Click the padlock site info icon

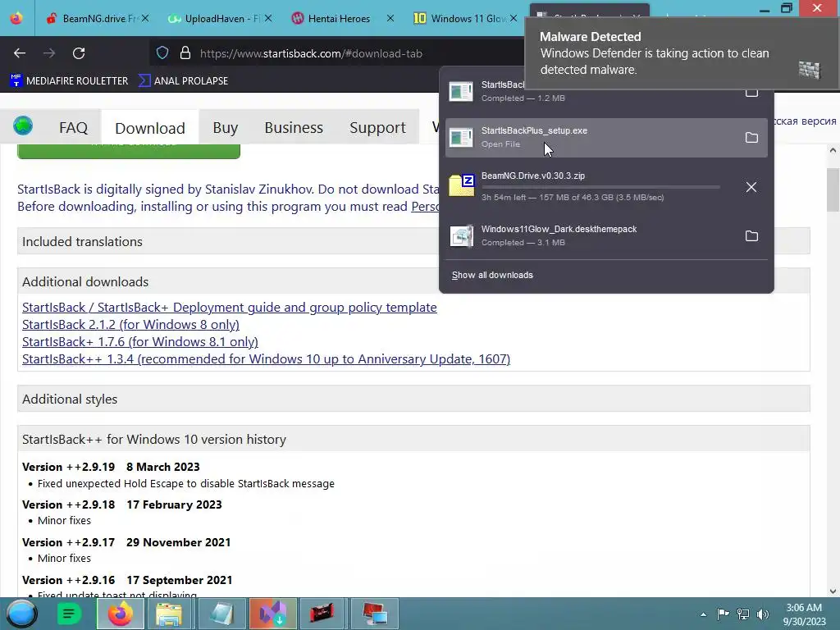click(185, 53)
